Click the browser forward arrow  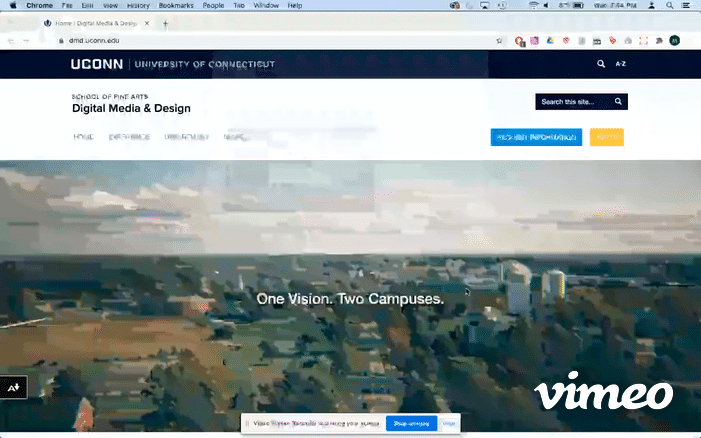click(26, 41)
